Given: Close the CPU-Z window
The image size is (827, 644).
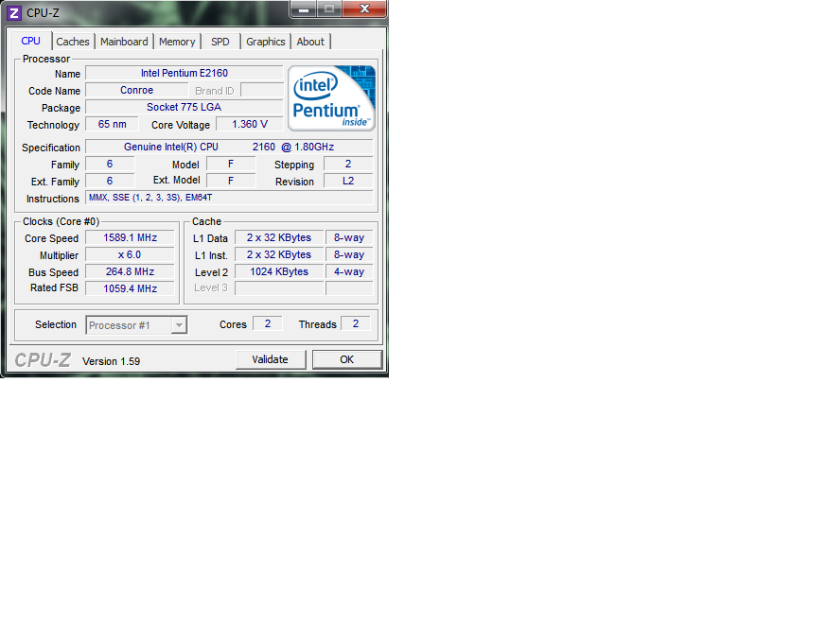Looking at the screenshot, I should click(x=364, y=9).
